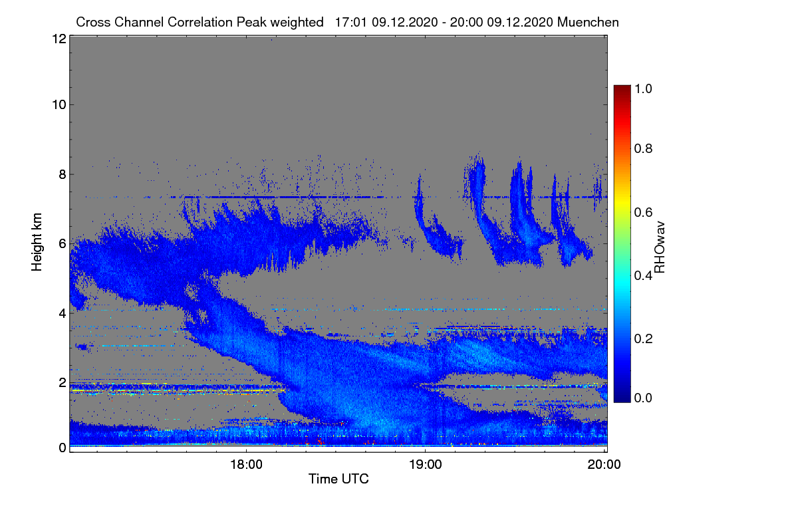Click the colorbar value '0.4'
This screenshot has height=532, width=798.
pyautogui.click(x=644, y=275)
